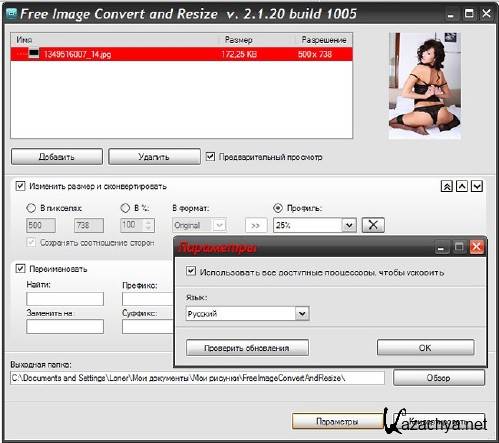Click the percent field showing 100

(133, 226)
